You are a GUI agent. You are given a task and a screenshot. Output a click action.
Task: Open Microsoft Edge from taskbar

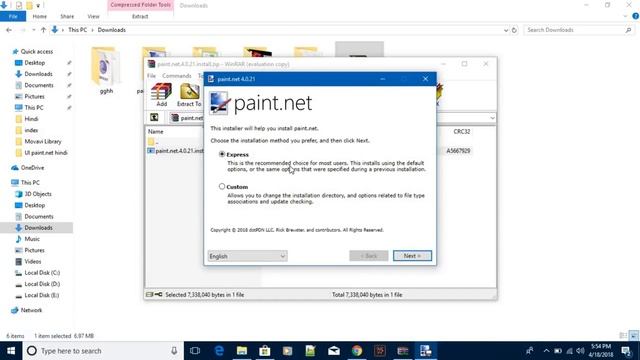tap(219, 351)
